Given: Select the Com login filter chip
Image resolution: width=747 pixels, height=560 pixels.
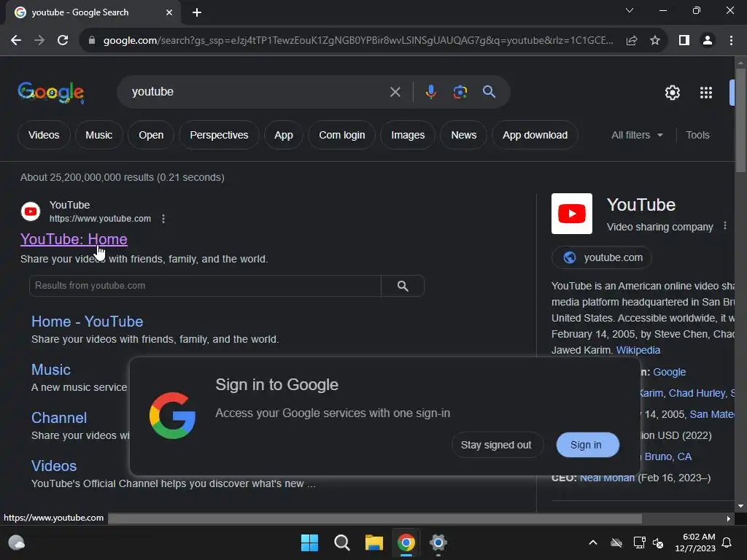Looking at the screenshot, I should 342,135.
